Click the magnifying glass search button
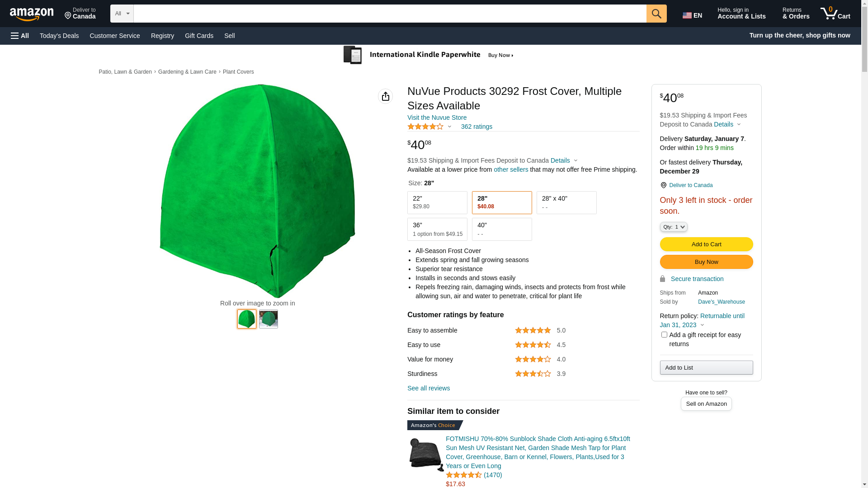868x488 pixels. (656, 14)
